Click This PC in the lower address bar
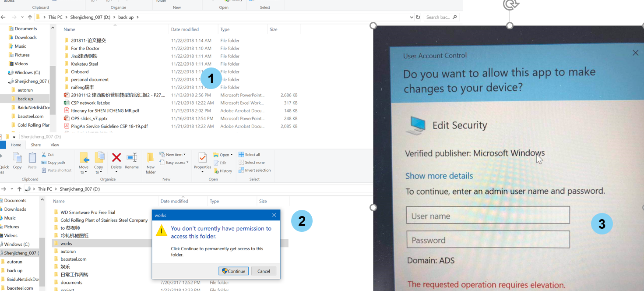The image size is (644, 291). pos(45,189)
